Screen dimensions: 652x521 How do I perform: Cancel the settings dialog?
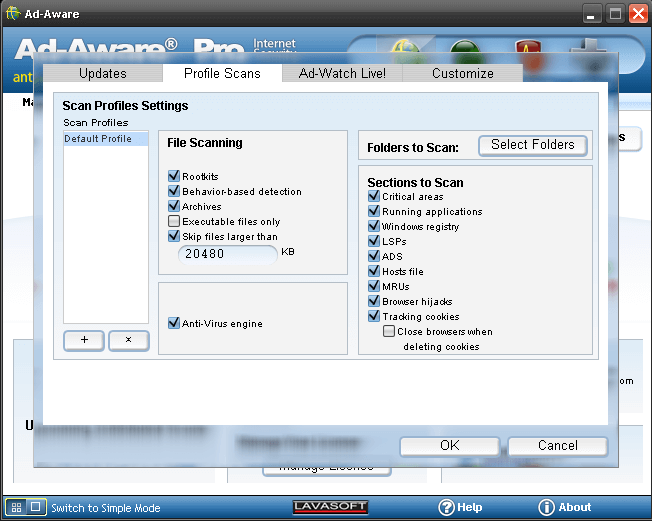click(558, 446)
